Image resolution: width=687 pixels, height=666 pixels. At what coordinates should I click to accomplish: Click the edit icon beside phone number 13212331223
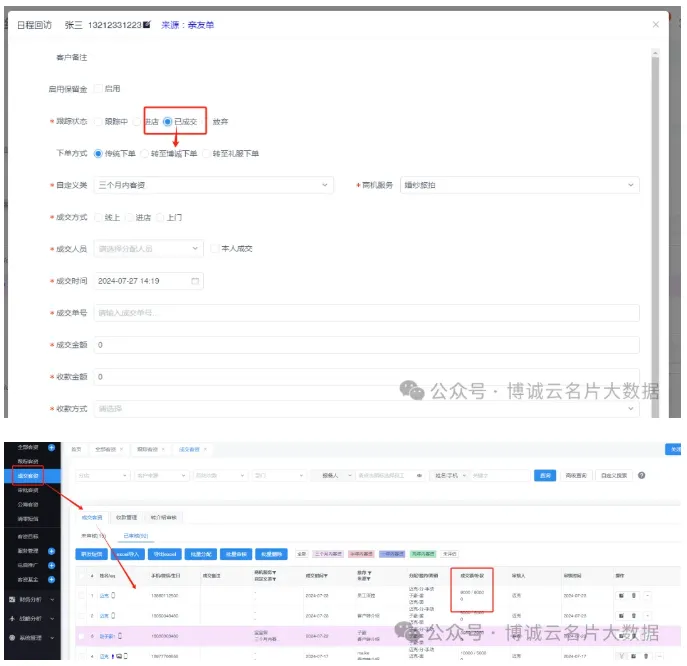pyautogui.click(x=148, y=24)
